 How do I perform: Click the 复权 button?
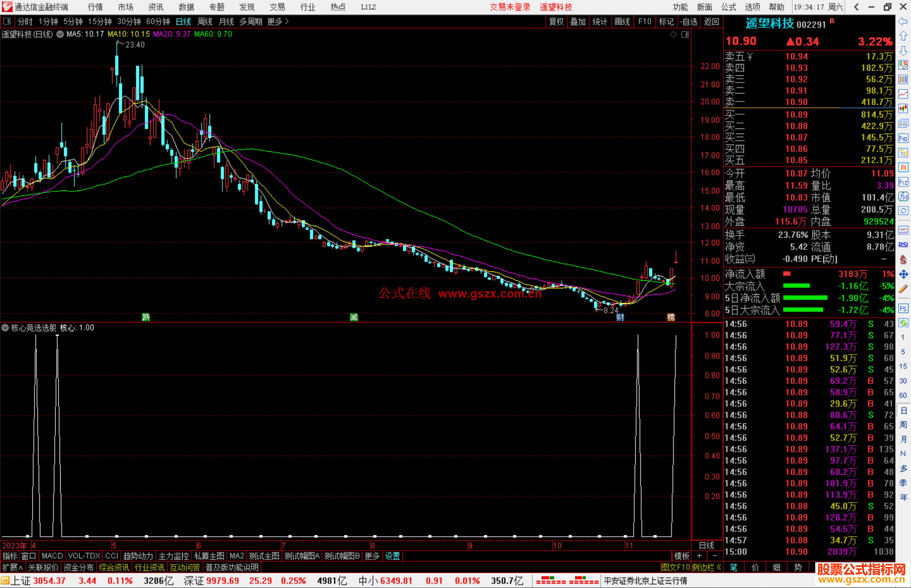556,21
